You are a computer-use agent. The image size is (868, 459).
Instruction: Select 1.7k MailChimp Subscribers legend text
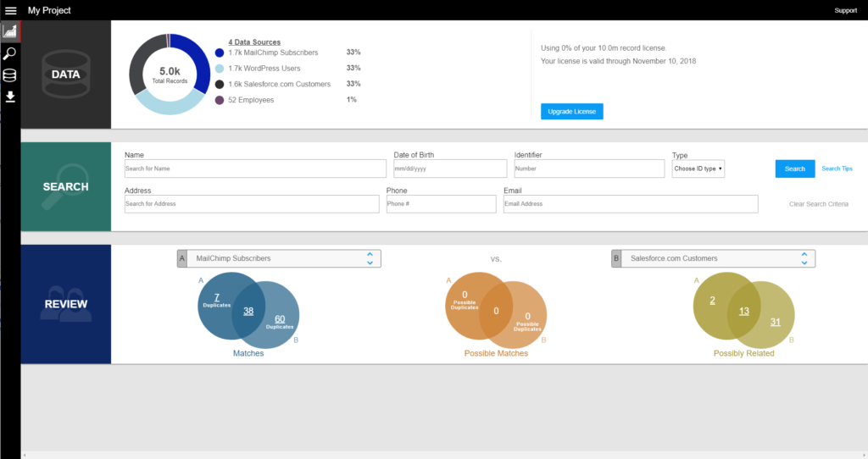[x=273, y=53]
